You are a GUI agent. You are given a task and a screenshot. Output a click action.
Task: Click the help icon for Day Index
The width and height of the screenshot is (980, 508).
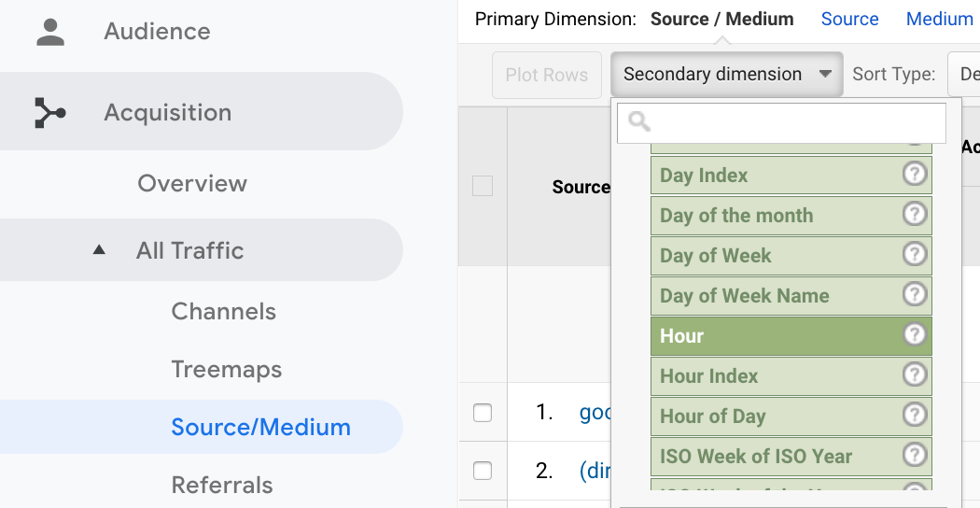click(915, 174)
